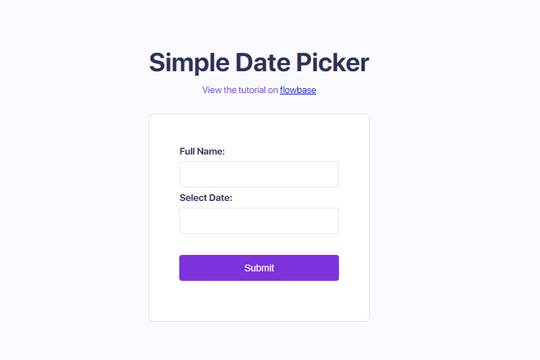
Task: Open the flowbase tutorial link
Action: (298, 90)
